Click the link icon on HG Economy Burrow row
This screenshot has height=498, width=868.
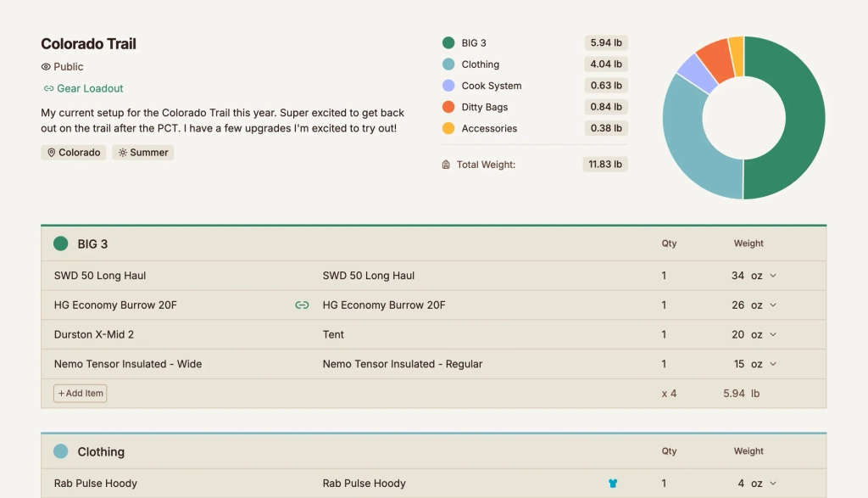click(302, 305)
